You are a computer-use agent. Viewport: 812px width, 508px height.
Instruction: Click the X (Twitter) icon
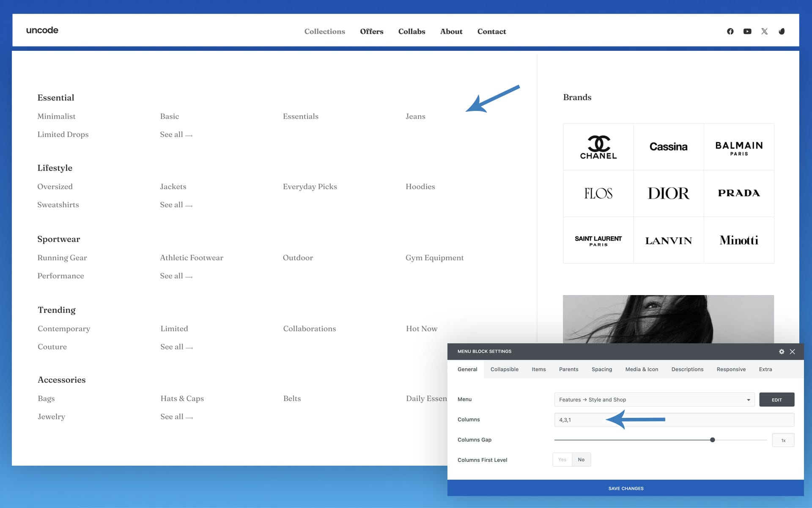764,31
